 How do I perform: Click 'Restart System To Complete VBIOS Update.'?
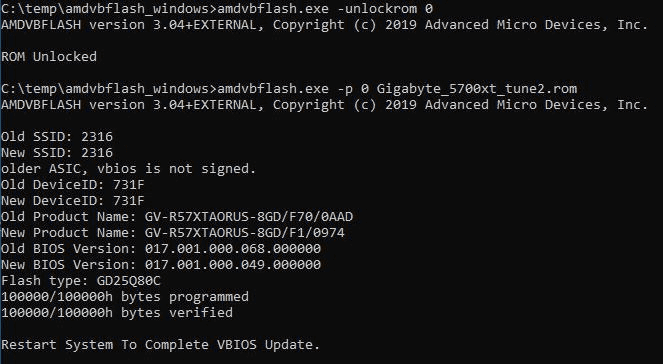coord(160,345)
